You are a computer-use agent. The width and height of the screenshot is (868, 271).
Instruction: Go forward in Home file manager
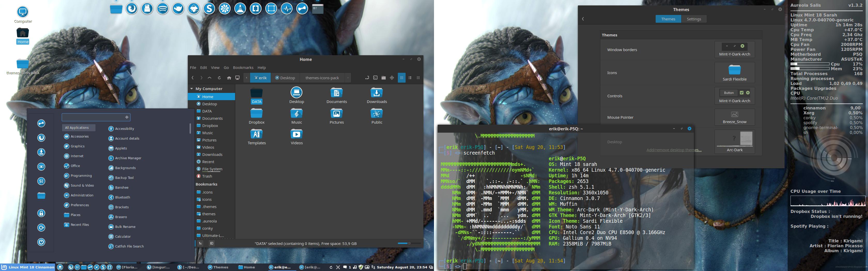pyautogui.click(x=201, y=78)
